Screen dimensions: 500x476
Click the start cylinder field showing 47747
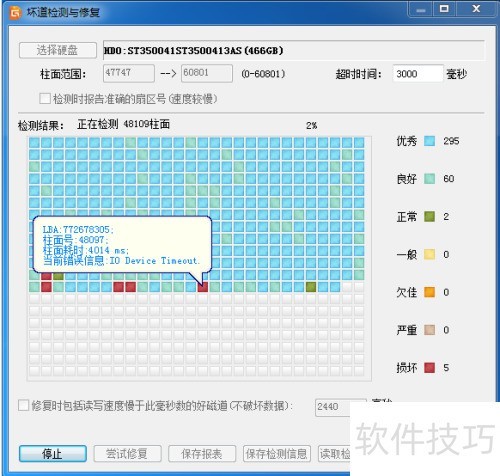pos(129,73)
